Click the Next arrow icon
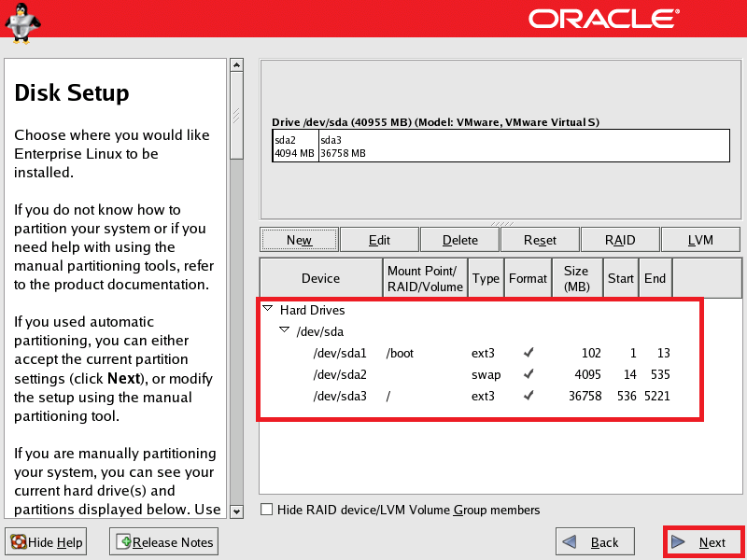The height and width of the screenshot is (560, 747). click(x=678, y=542)
